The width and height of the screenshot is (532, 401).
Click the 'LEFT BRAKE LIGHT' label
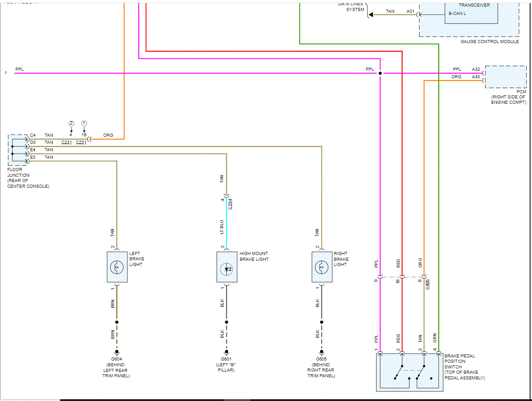[137, 259]
